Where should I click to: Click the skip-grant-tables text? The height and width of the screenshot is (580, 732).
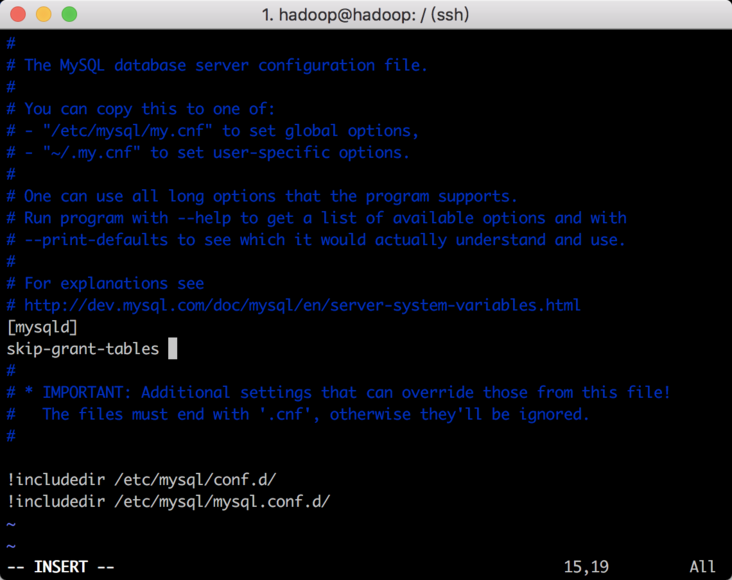coord(83,349)
